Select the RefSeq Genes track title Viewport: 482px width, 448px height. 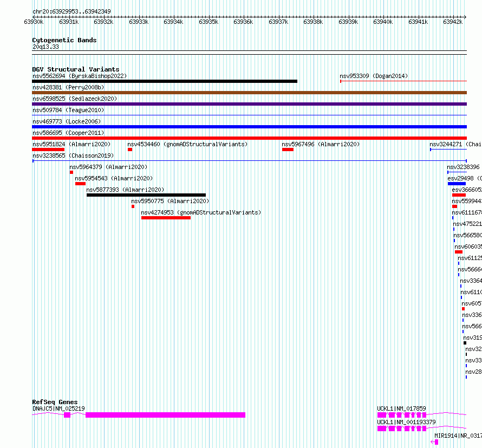[x=55, y=402]
